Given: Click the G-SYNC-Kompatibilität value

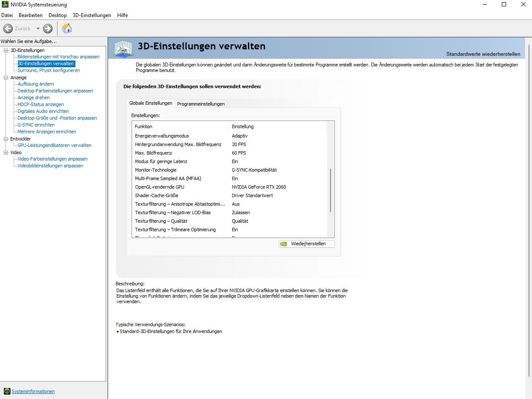Looking at the screenshot, I should 254,170.
